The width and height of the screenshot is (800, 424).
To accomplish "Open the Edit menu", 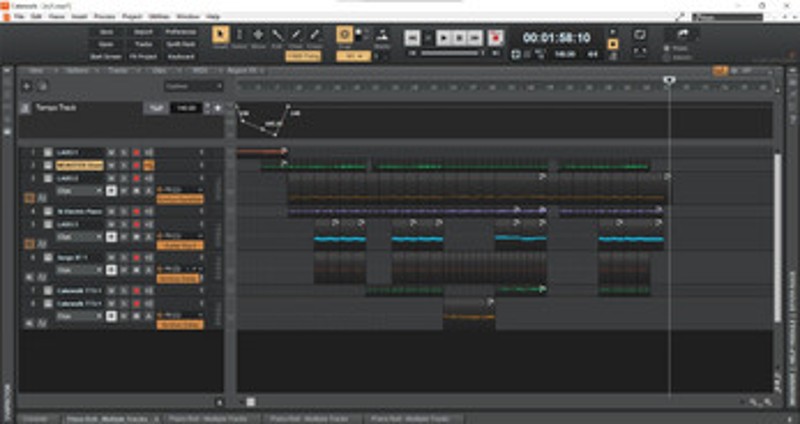I will [36, 17].
